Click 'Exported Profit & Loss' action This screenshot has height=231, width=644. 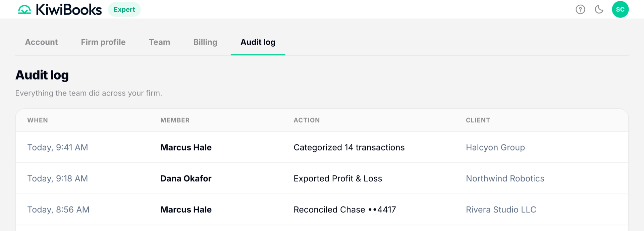point(338,178)
